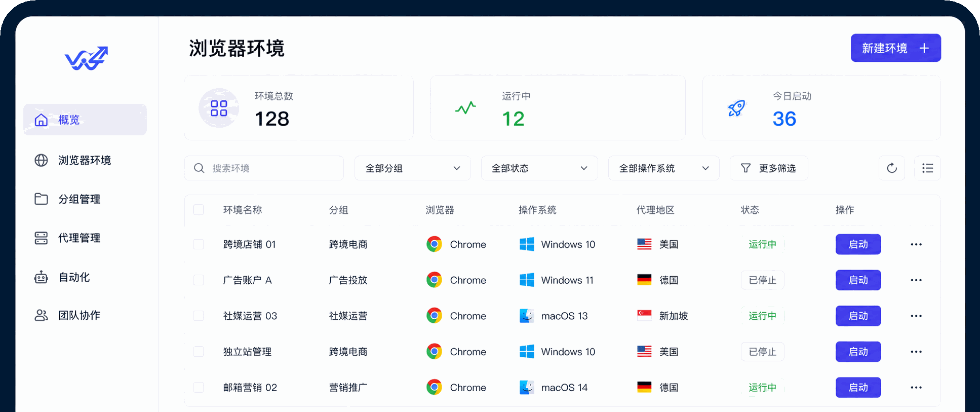Click the 已停止 status of 广告账户 A

point(762,280)
